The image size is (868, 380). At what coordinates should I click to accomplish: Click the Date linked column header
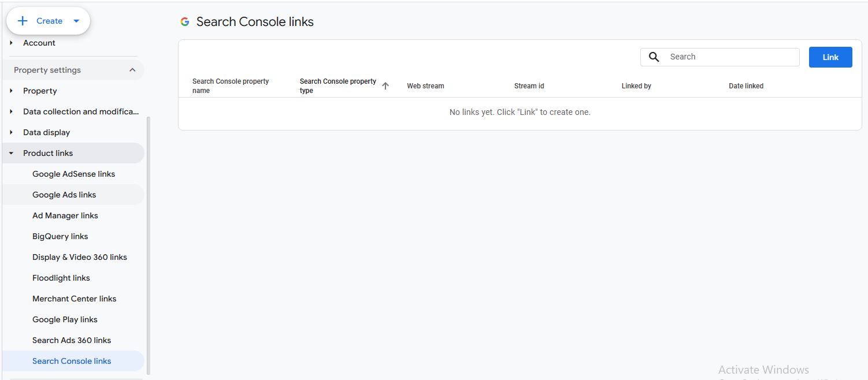(746, 86)
